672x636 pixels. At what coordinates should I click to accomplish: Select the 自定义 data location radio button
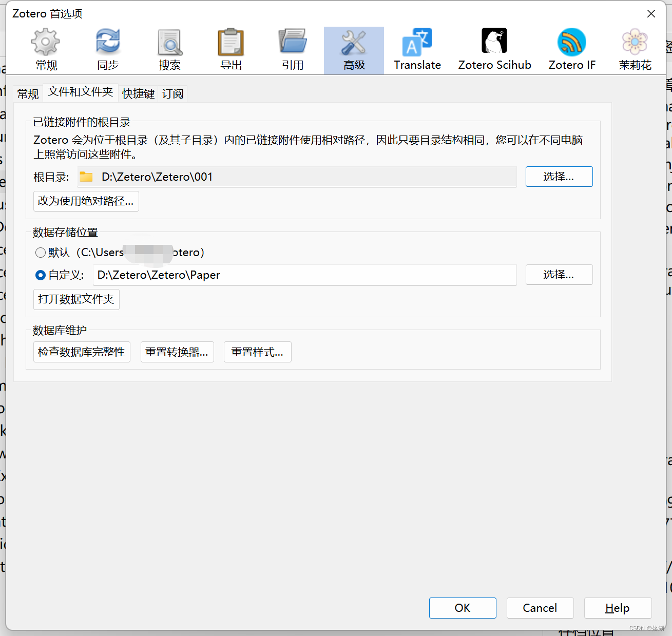pos(41,275)
